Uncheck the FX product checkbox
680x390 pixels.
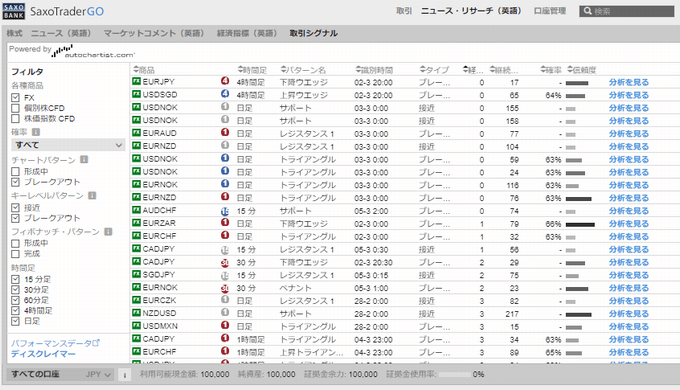click(x=16, y=98)
